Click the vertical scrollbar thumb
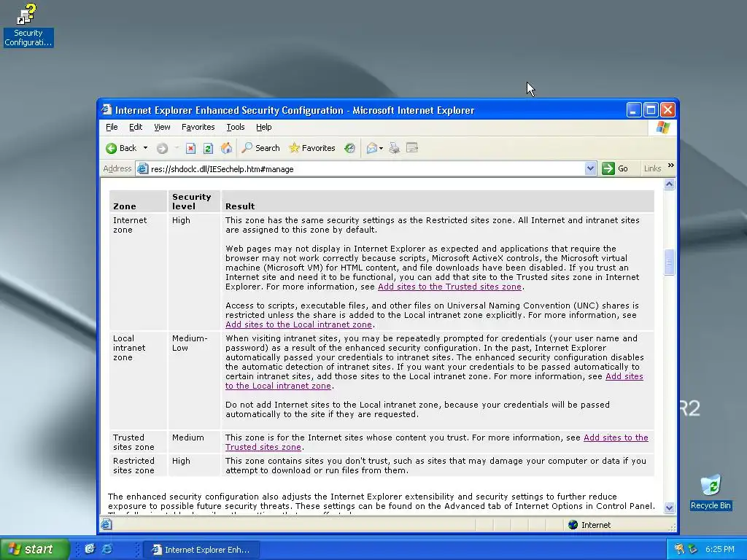The width and height of the screenshot is (747, 560). (670, 262)
